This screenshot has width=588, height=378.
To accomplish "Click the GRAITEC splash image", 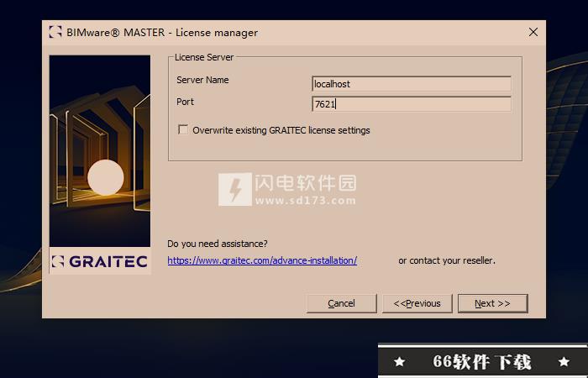I will [100, 150].
